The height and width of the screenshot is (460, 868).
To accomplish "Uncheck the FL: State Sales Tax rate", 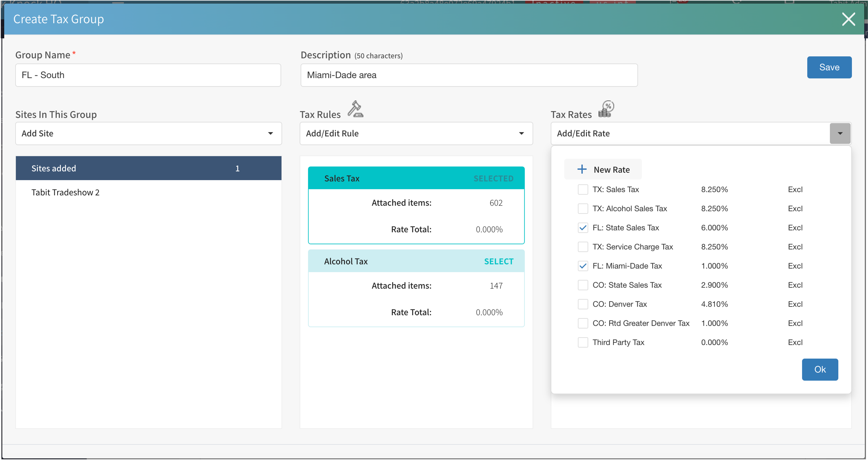I will [583, 228].
